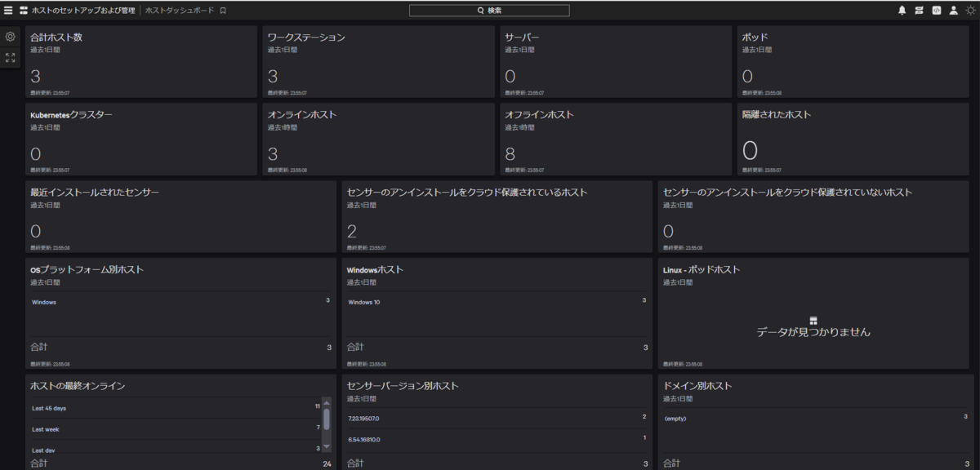Screen dimensions: 980x470
Task: Select Windows 10 row in Windowsホスト
Action: tap(497, 302)
